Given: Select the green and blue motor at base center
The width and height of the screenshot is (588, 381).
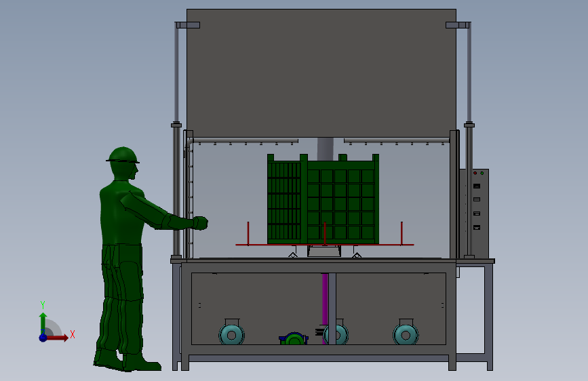Looking at the screenshot, I should click(x=294, y=338).
